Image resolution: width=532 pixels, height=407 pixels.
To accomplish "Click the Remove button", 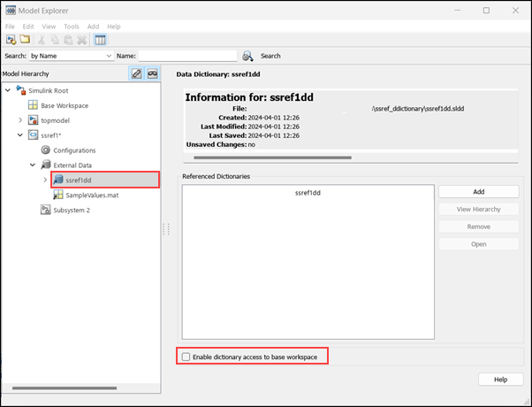I will pos(479,227).
